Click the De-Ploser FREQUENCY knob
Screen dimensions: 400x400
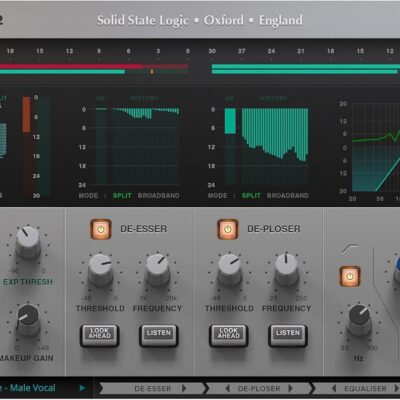(286, 269)
